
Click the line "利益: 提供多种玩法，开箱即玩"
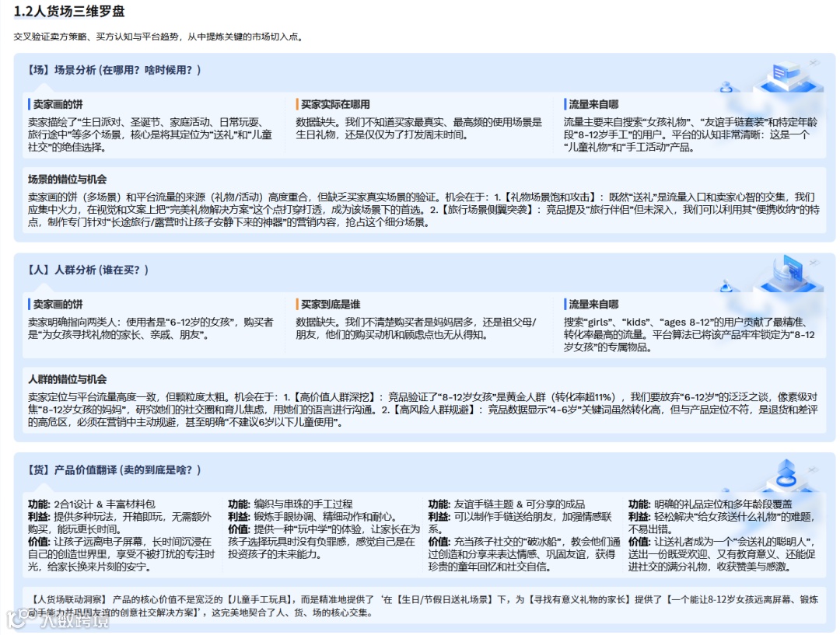pyautogui.click(x=120, y=523)
